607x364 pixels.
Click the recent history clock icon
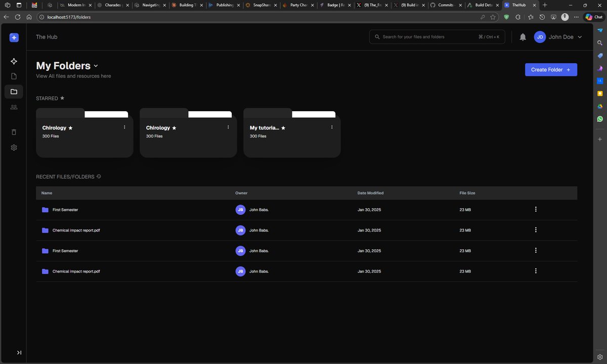(99, 176)
